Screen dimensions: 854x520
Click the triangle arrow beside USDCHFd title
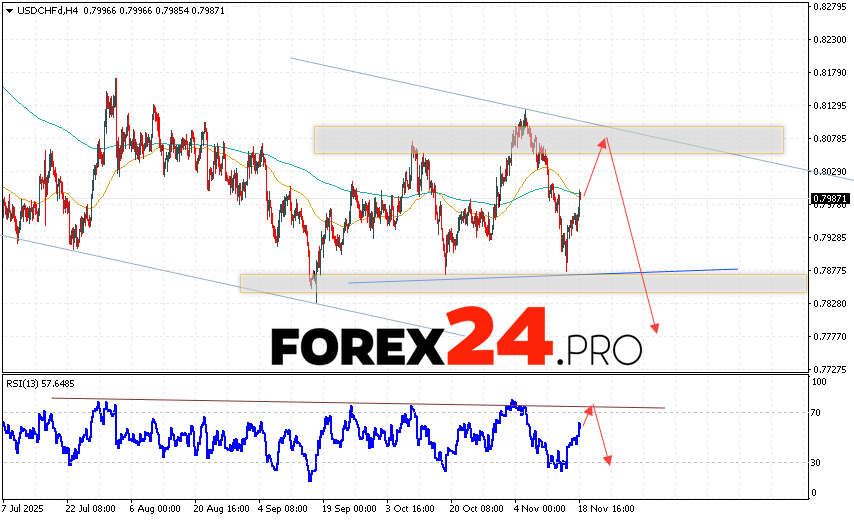pyautogui.click(x=7, y=10)
